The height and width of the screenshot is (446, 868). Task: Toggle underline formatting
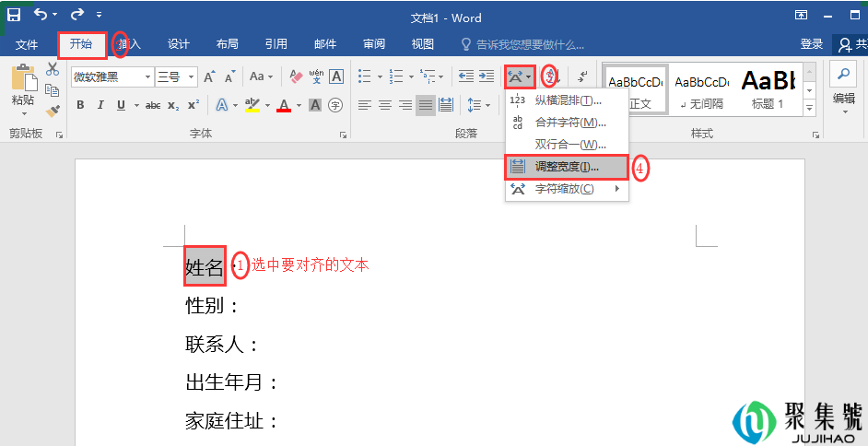pos(120,105)
